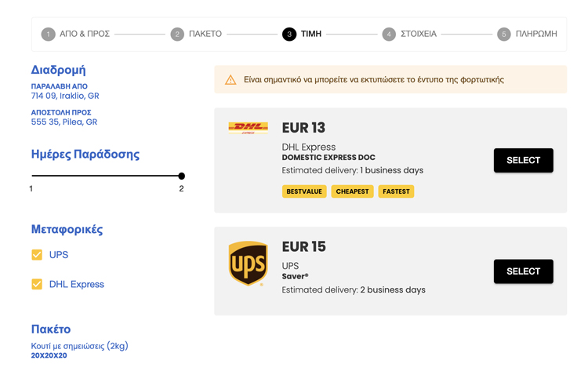Uncheck the UPS carrier checkbox
Screen dimensions: 588x375
point(37,254)
